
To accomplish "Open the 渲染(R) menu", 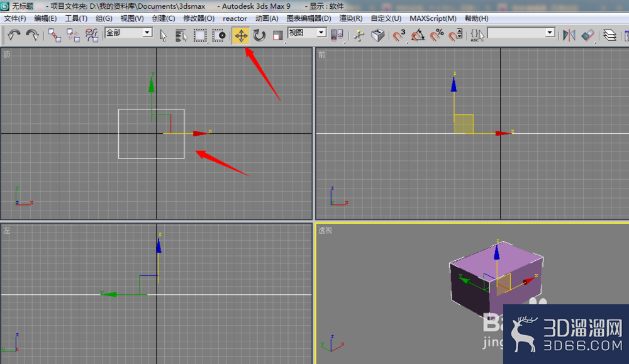I will click(x=351, y=18).
